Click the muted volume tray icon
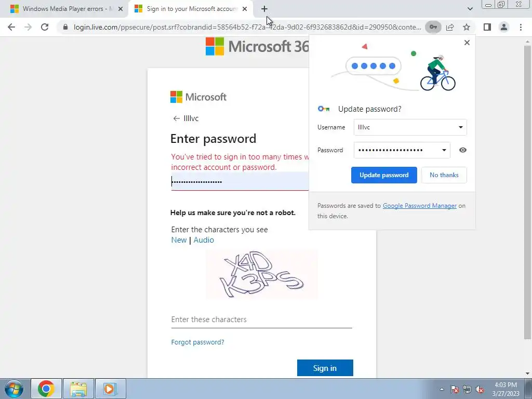Image resolution: width=532 pixels, height=399 pixels. click(480, 389)
